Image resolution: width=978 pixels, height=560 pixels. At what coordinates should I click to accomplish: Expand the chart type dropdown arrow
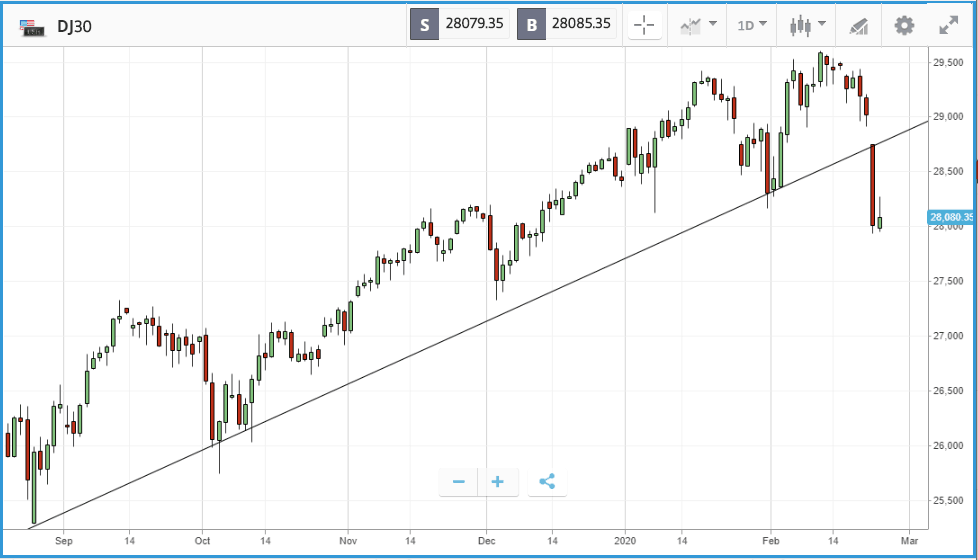[x=822, y=24]
